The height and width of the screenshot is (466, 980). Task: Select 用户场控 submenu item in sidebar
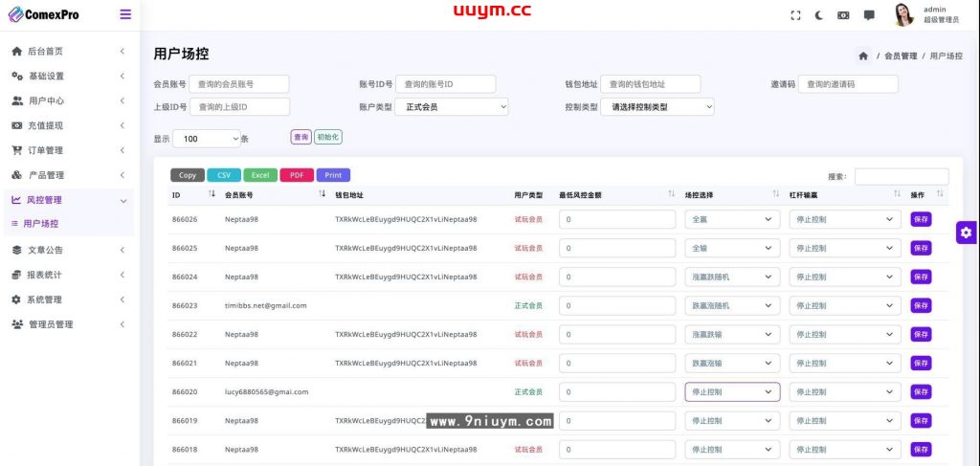tap(40, 223)
